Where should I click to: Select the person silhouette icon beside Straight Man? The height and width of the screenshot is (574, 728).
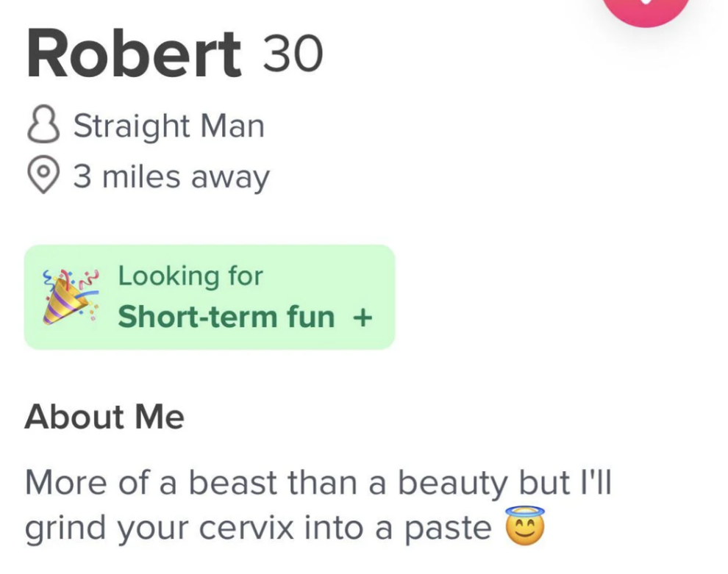pos(43,125)
